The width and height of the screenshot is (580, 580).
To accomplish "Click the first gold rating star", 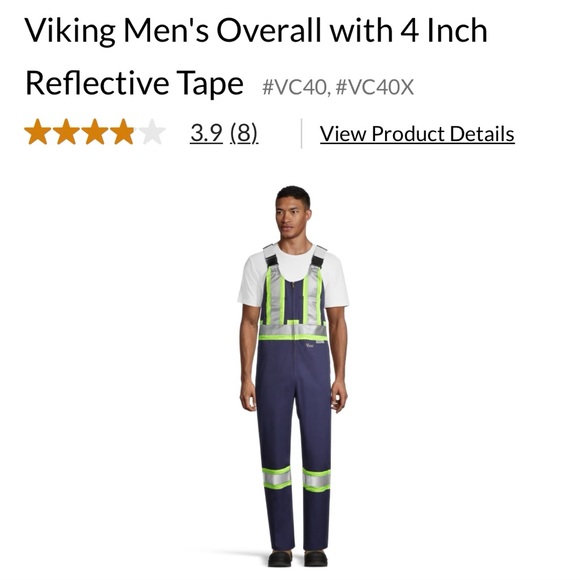I will [x=37, y=131].
